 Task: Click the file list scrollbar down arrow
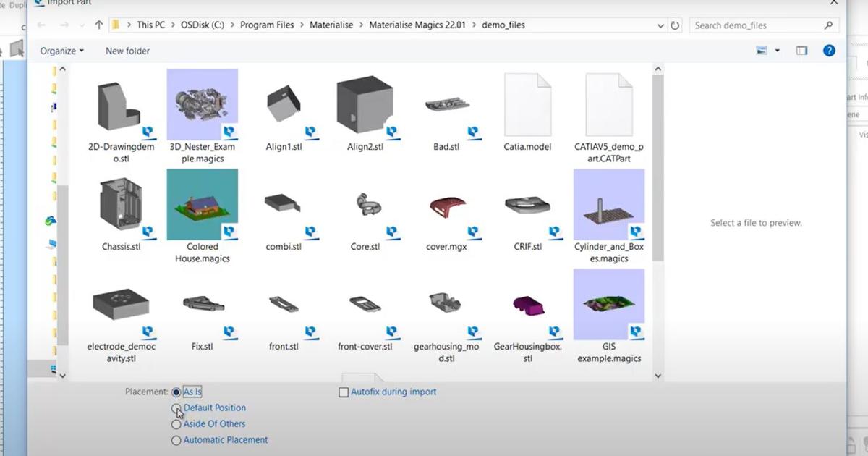coord(658,376)
